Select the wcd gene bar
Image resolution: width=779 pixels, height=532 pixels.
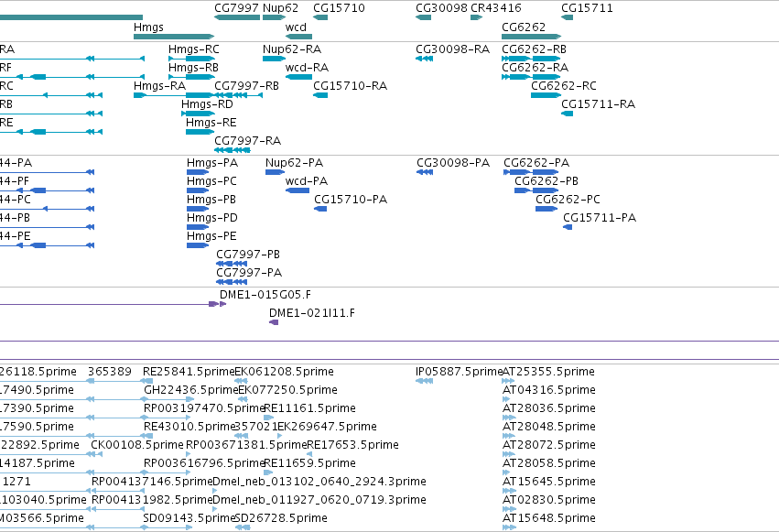pos(298,37)
